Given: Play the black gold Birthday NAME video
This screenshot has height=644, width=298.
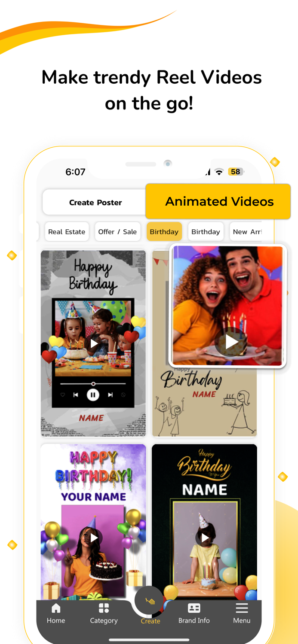Looking at the screenshot, I should (x=205, y=538).
